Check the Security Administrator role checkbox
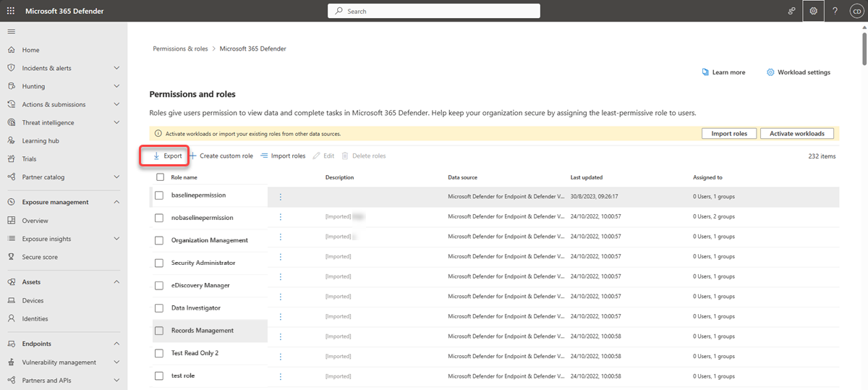The width and height of the screenshot is (868, 390). pyautogui.click(x=160, y=263)
